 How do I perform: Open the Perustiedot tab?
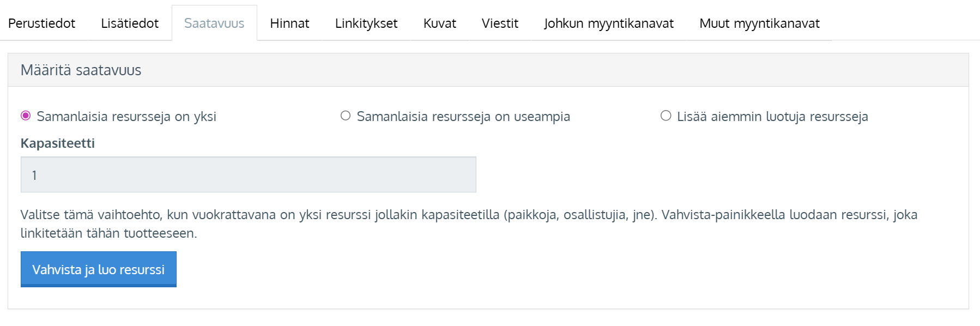[x=41, y=23]
